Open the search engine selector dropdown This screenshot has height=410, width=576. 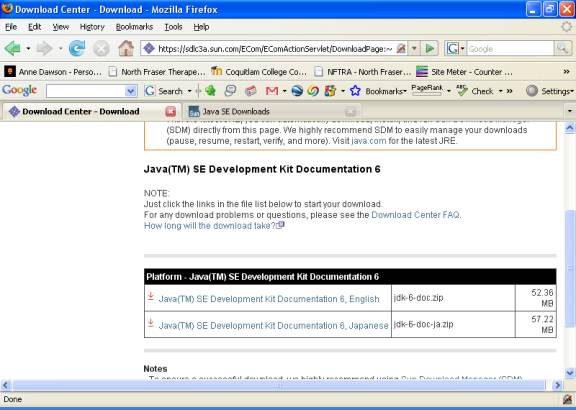[462, 48]
